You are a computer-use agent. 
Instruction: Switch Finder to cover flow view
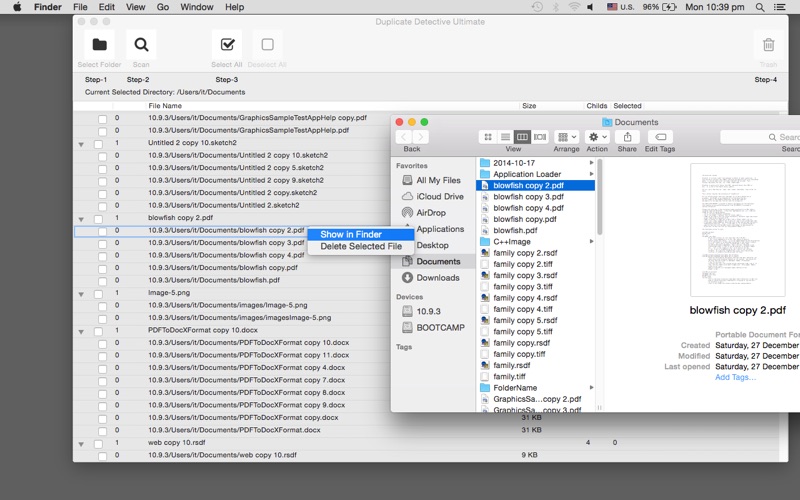pyautogui.click(x=540, y=137)
